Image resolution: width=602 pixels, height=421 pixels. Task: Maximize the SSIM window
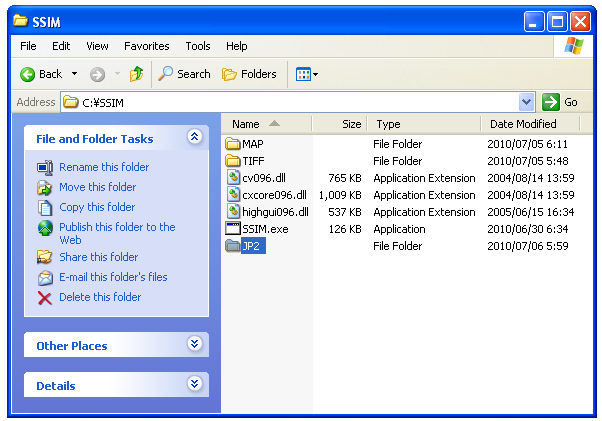pyautogui.click(x=557, y=21)
